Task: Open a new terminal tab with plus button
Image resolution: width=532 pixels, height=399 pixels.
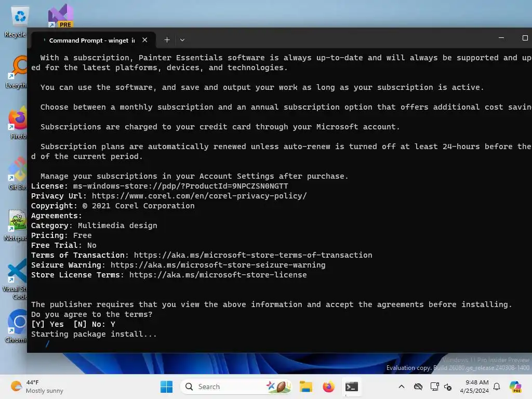Action: pyautogui.click(x=167, y=40)
